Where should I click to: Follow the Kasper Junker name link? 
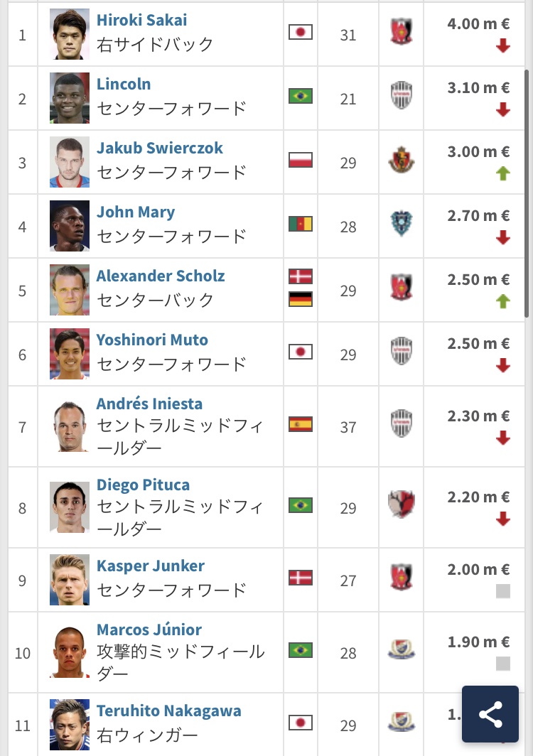point(151,566)
